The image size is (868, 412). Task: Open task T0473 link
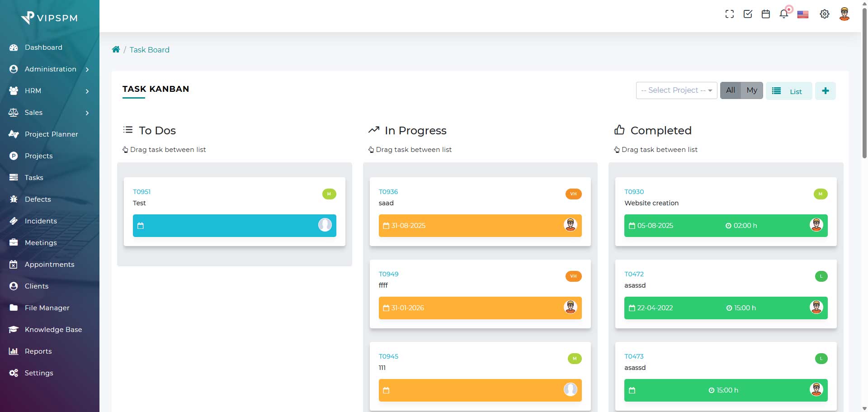click(634, 356)
